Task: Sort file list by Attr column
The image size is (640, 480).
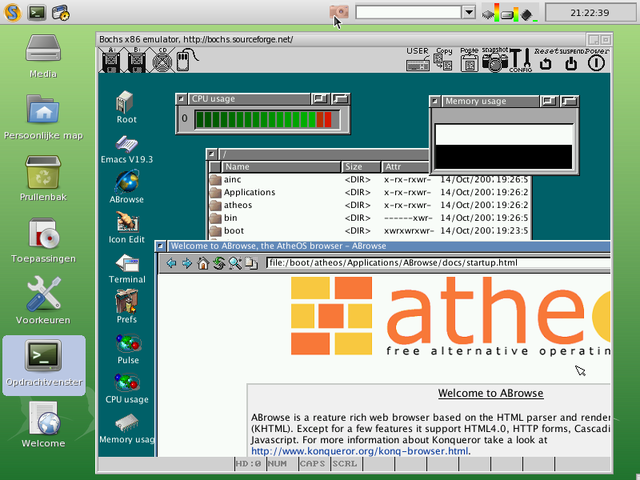Action: click(x=405, y=167)
